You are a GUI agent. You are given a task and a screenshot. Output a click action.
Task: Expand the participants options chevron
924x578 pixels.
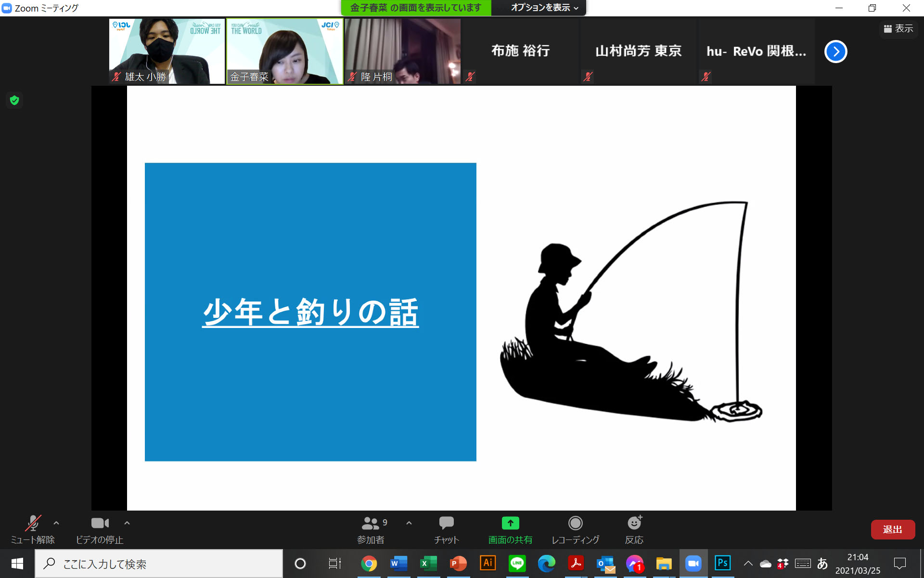click(x=409, y=523)
